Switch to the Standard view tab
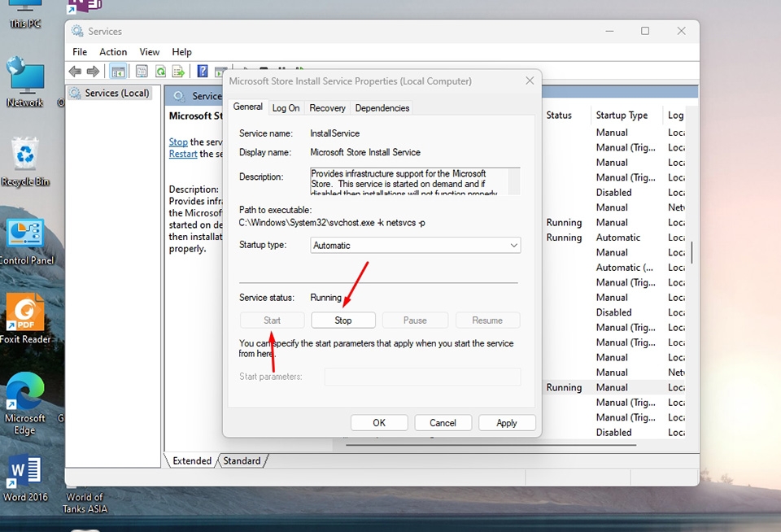Screen dimensions: 781x532 [242, 460]
